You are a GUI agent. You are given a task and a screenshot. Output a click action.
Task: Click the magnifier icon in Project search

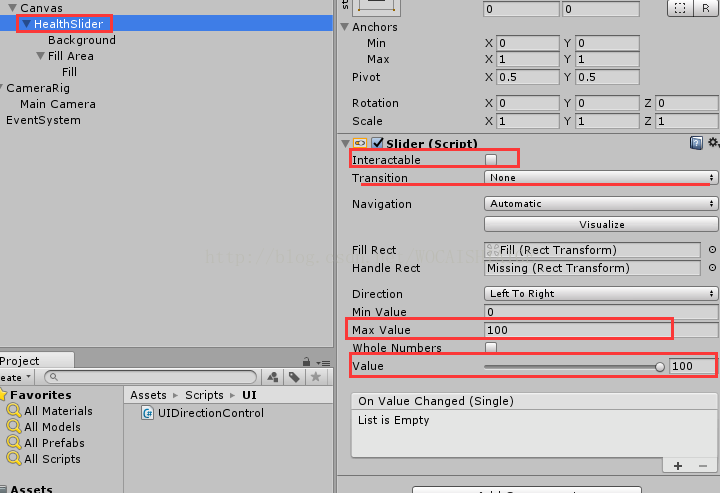click(54, 377)
